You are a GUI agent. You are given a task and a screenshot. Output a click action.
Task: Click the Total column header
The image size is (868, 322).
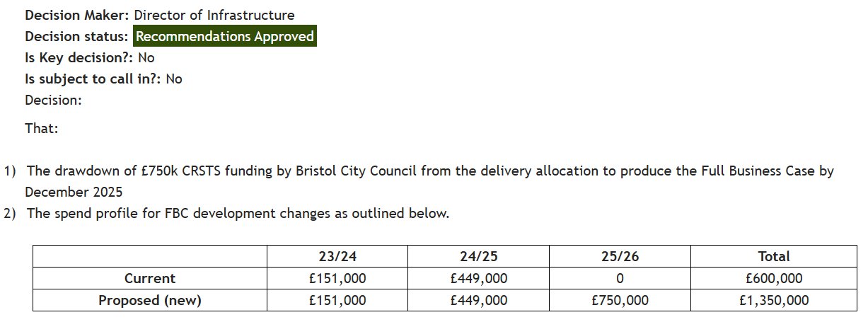click(x=773, y=256)
